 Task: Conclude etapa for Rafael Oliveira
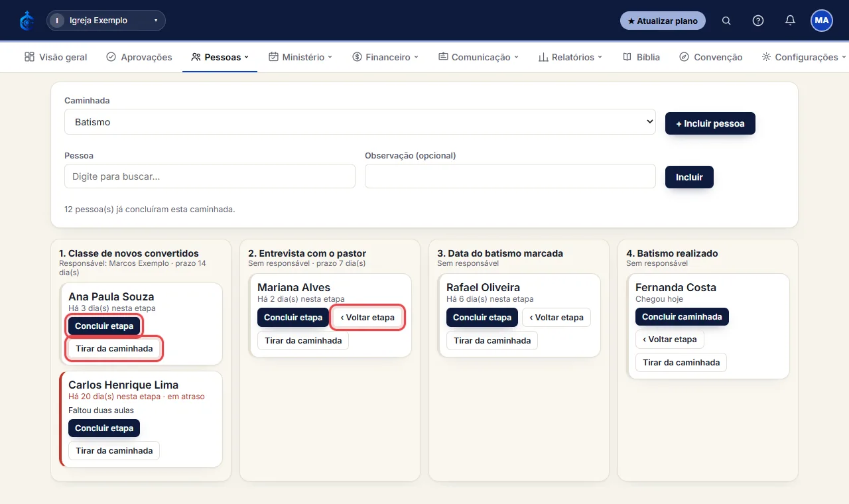tap(482, 318)
